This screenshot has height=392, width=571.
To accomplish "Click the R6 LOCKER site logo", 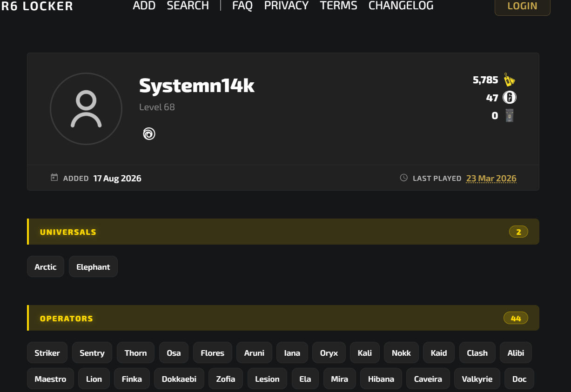I will click(37, 6).
